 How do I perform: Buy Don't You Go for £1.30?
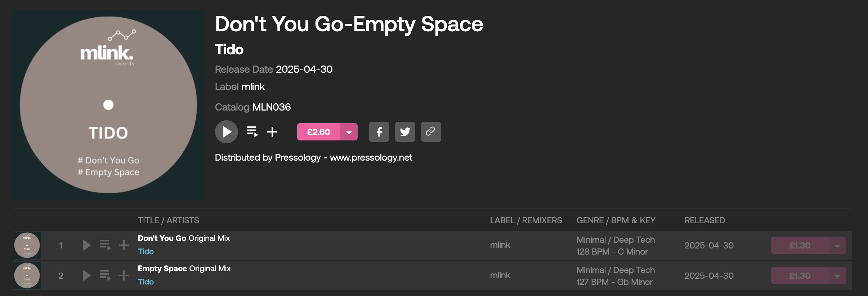(800, 245)
